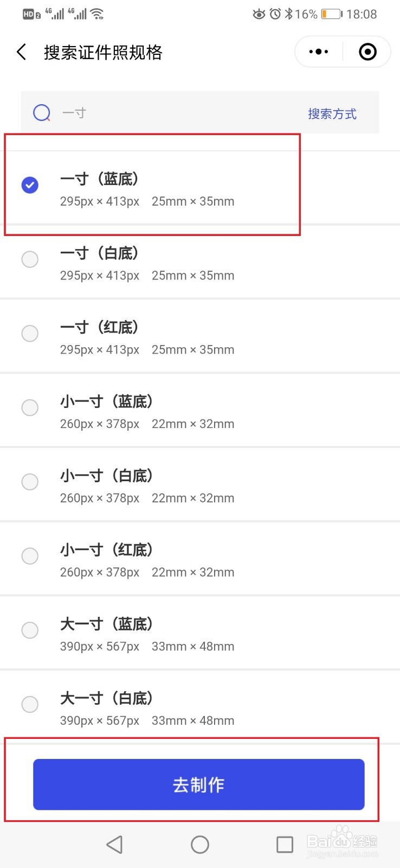Image resolution: width=400 pixels, height=868 pixels.
Task: Select the 一寸（蓝底）checked radio
Action: tap(30, 185)
